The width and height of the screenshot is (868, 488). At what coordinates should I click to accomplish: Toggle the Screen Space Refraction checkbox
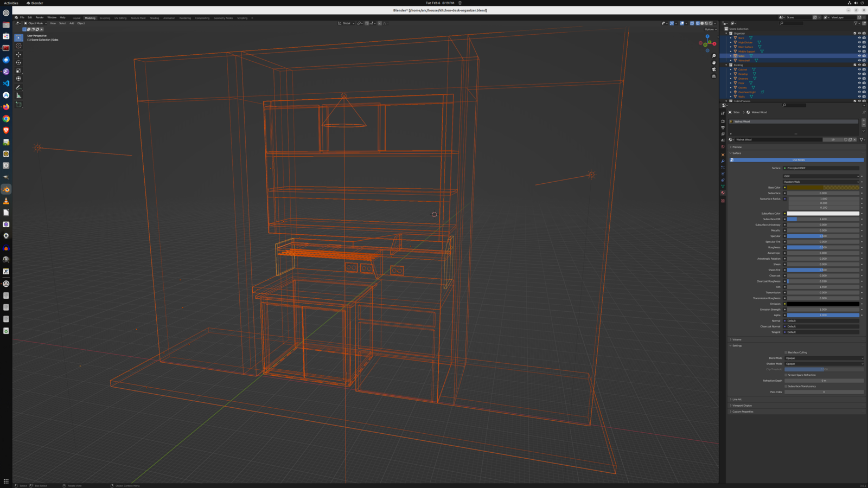(786, 375)
